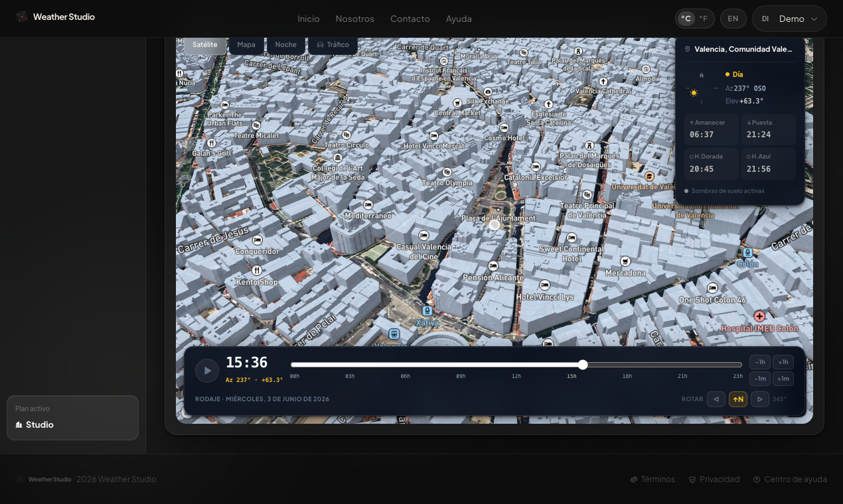This screenshot has width=843, height=504.
Task: Step time back one minute
Action: (x=760, y=379)
